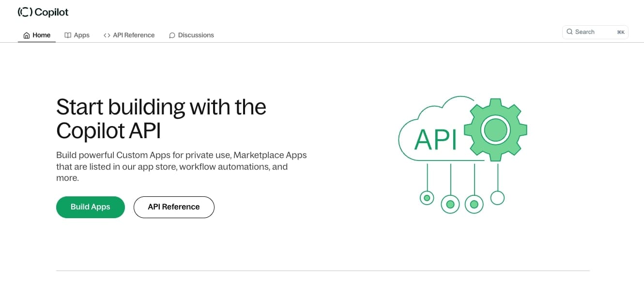Open the API Reference navigation tab
The height and width of the screenshot is (288, 644).
click(x=134, y=35)
